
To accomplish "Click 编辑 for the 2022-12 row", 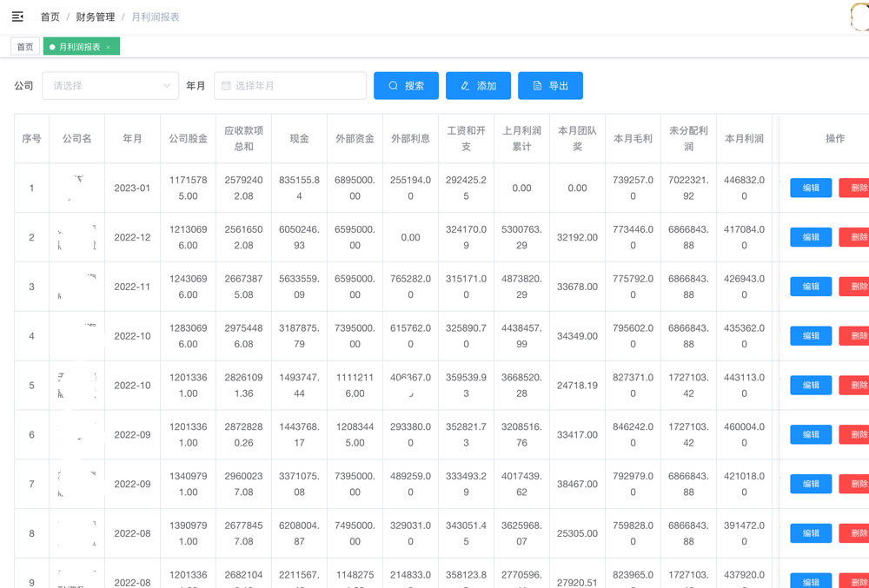I will click(810, 237).
